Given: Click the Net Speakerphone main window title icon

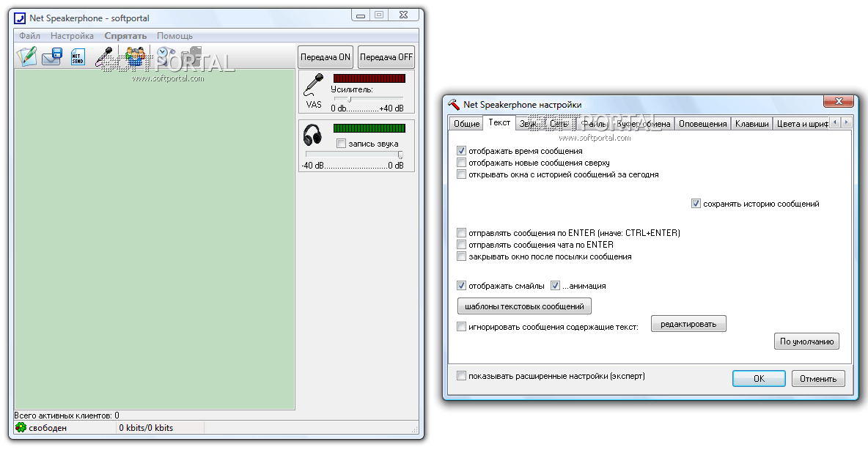Looking at the screenshot, I should pos(20,18).
